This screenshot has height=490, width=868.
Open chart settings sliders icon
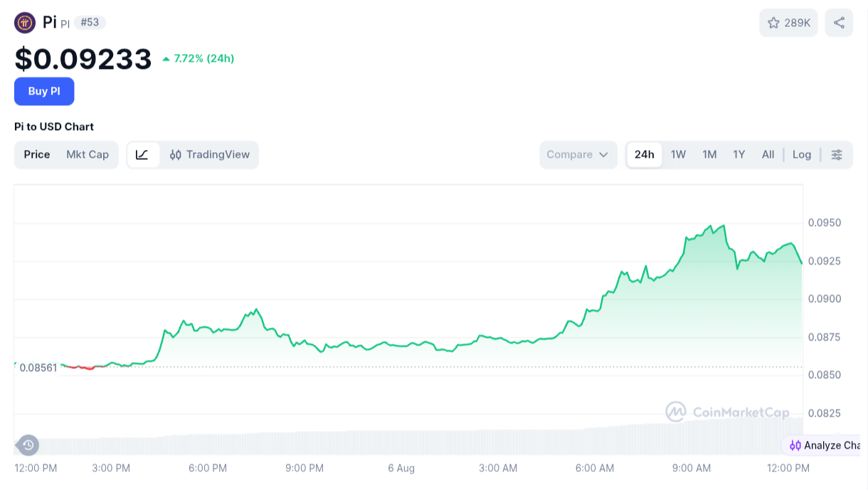[837, 154]
